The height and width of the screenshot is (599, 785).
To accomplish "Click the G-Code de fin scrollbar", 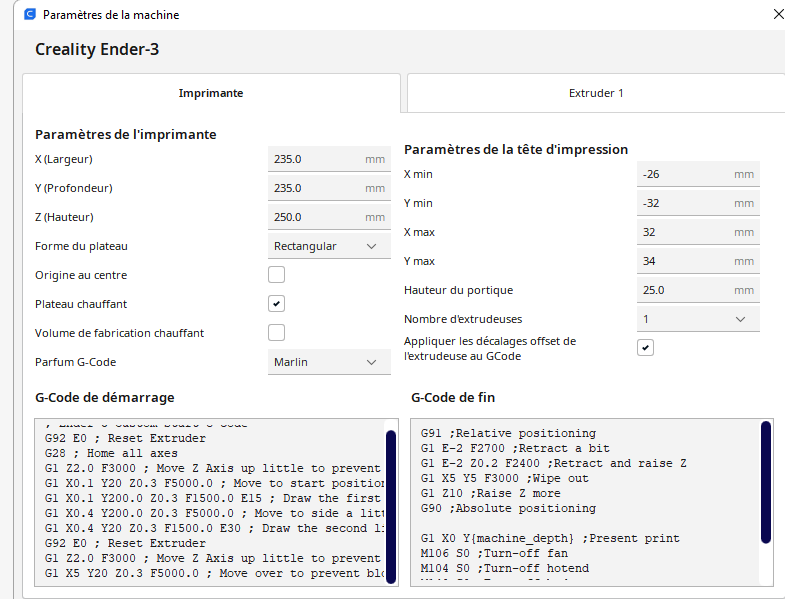I will coord(766,482).
